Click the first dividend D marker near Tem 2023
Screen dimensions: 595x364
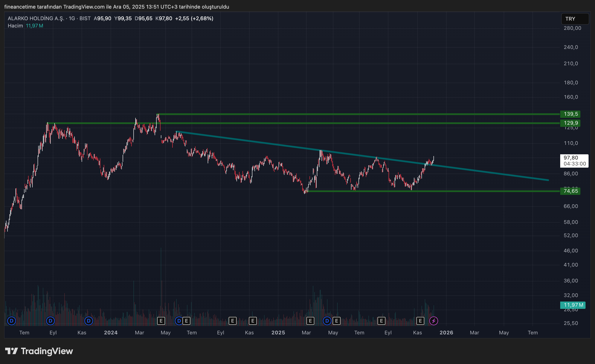point(11,321)
